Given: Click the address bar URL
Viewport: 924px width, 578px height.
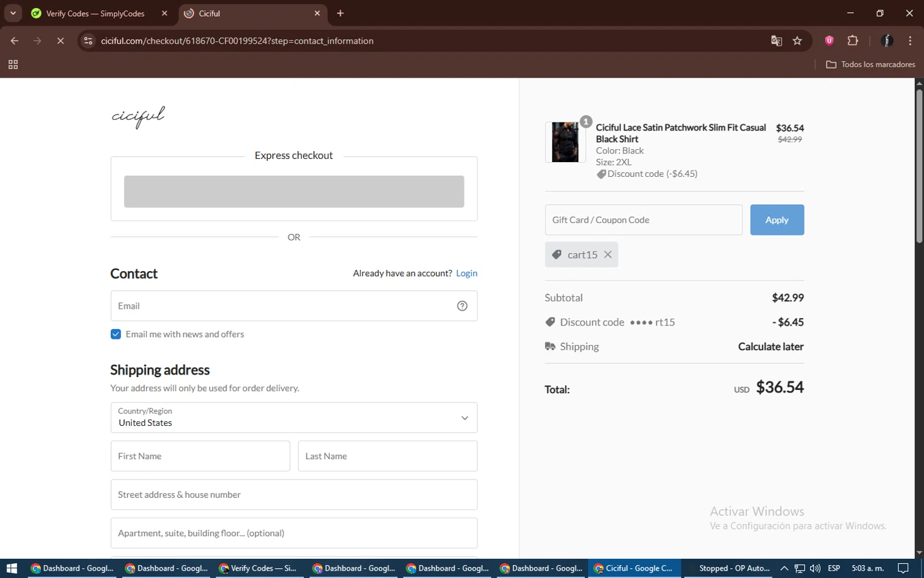Looking at the screenshot, I should tap(237, 41).
